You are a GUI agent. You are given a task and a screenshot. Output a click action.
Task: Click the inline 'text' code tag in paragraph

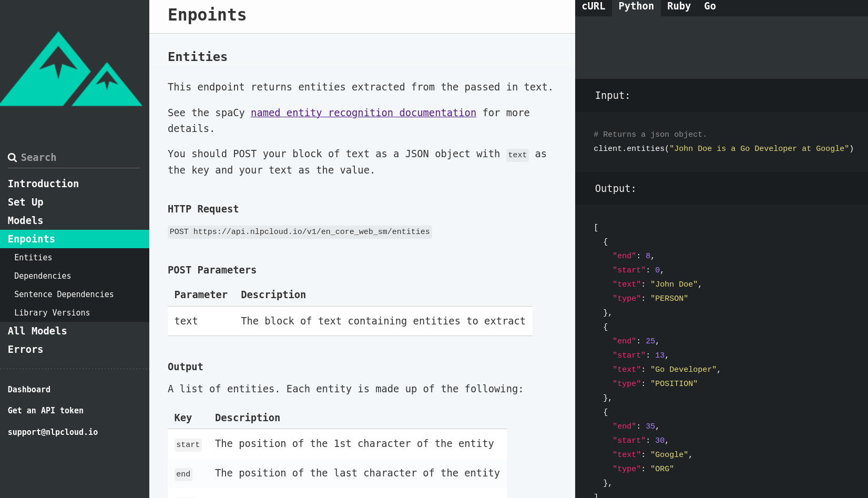(x=517, y=155)
